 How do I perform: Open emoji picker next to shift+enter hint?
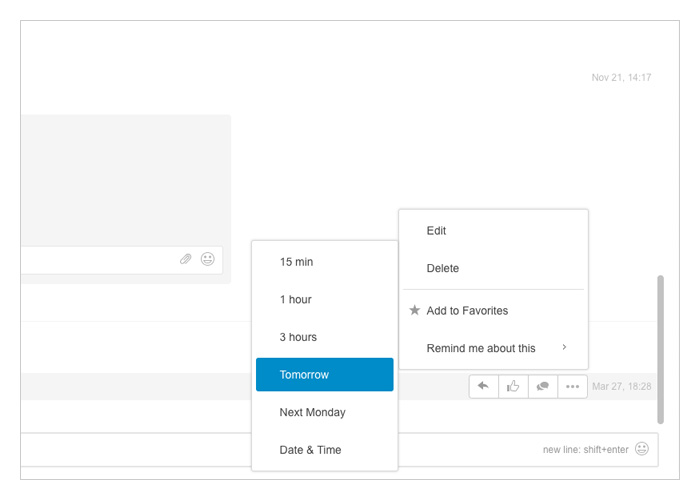pos(642,449)
